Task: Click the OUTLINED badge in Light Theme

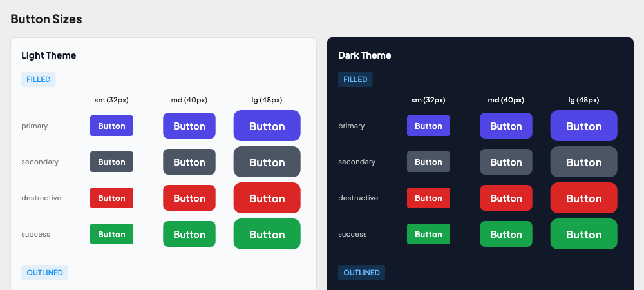Action: 44,273
